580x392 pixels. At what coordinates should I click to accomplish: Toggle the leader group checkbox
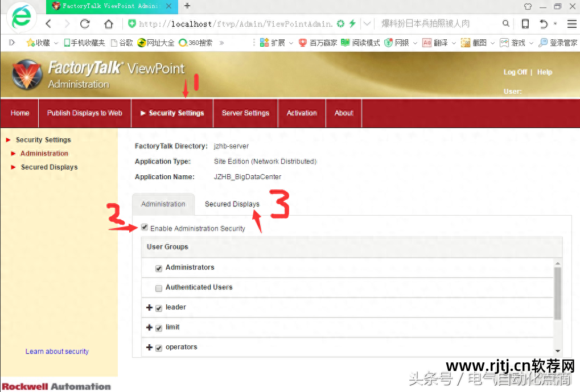tap(159, 308)
